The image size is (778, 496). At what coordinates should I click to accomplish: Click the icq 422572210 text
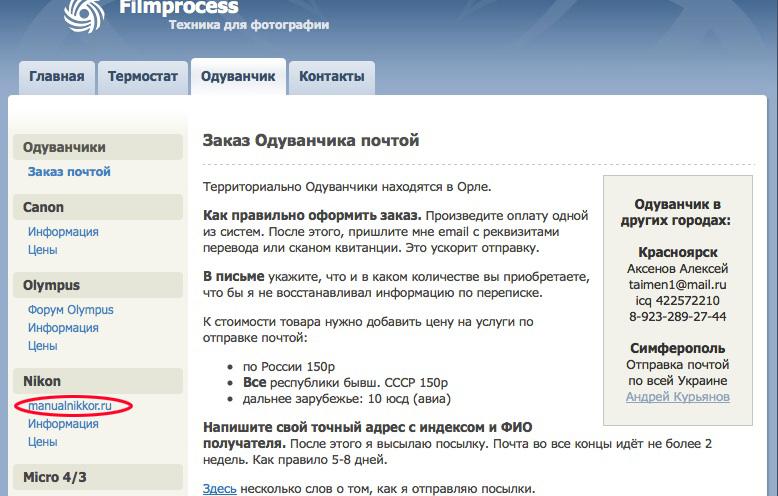pyautogui.click(x=678, y=301)
